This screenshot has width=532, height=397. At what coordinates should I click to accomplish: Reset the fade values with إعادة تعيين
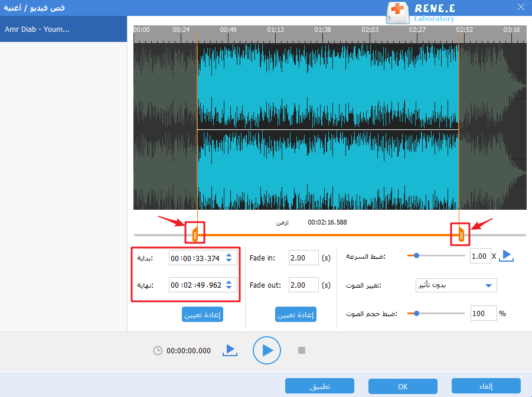click(x=296, y=315)
